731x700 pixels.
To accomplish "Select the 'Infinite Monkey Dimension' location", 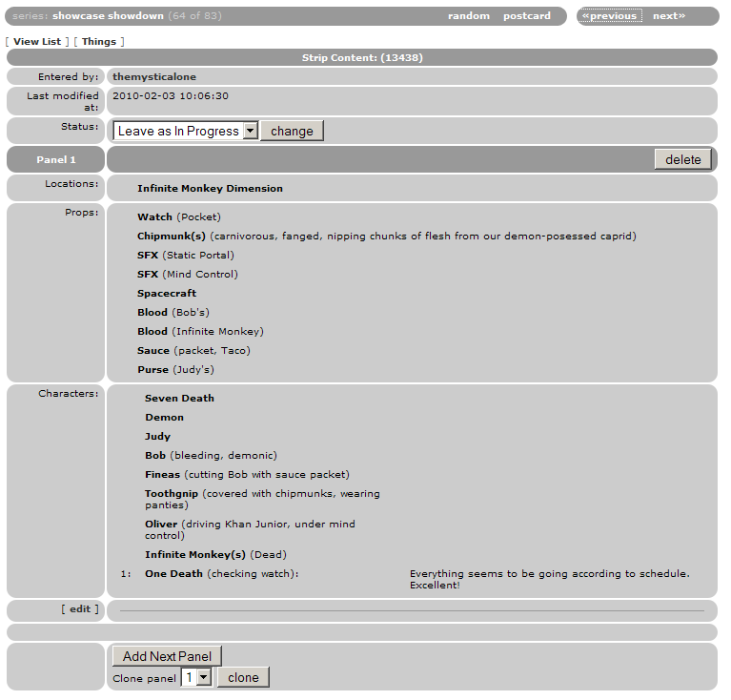I will [x=210, y=189].
